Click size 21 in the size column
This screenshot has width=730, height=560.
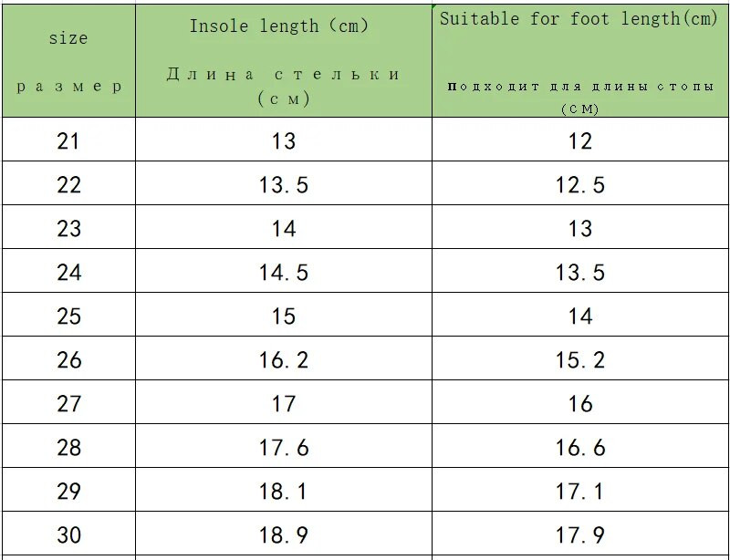point(68,141)
